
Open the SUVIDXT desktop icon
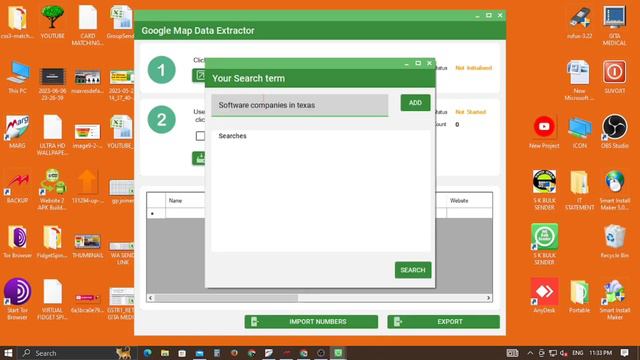point(614,77)
